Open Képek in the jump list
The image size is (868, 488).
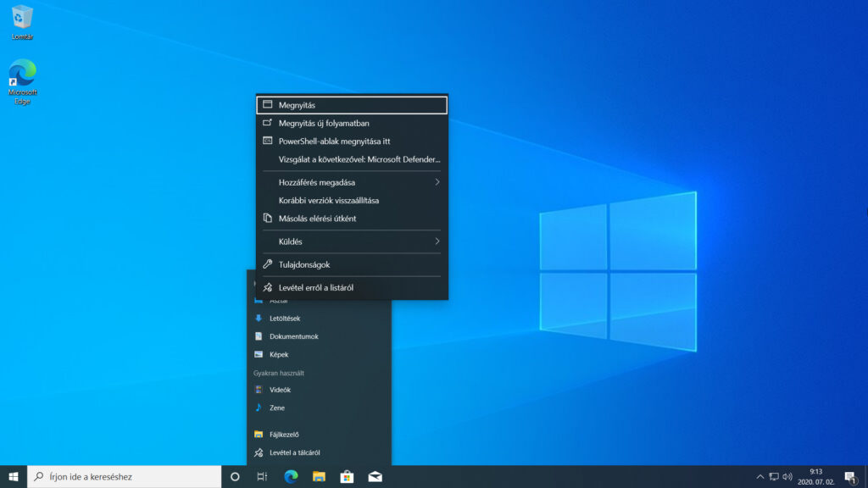pyautogui.click(x=319, y=355)
